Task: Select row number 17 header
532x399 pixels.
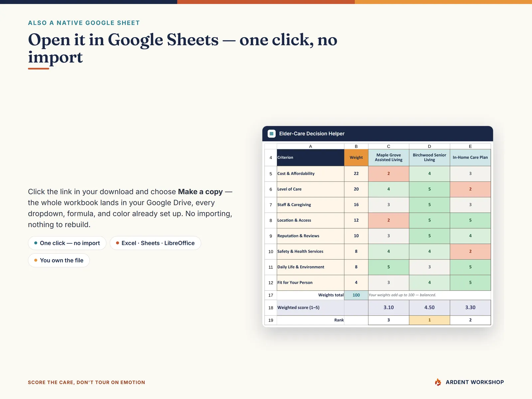Action: pos(271,295)
